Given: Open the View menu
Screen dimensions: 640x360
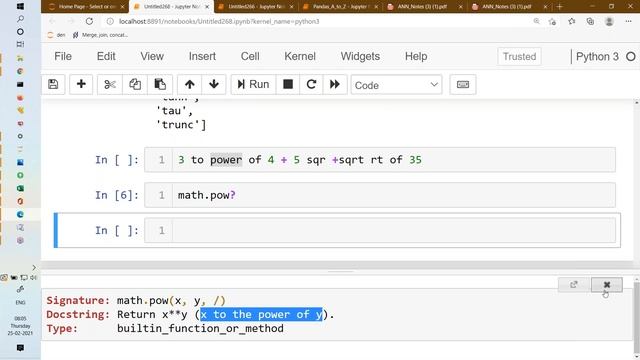Looking at the screenshot, I should point(152,56).
